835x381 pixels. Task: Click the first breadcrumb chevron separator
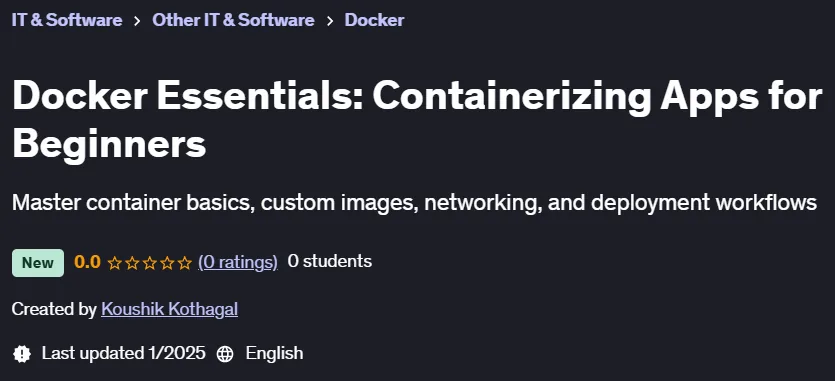pyautogui.click(x=137, y=21)
